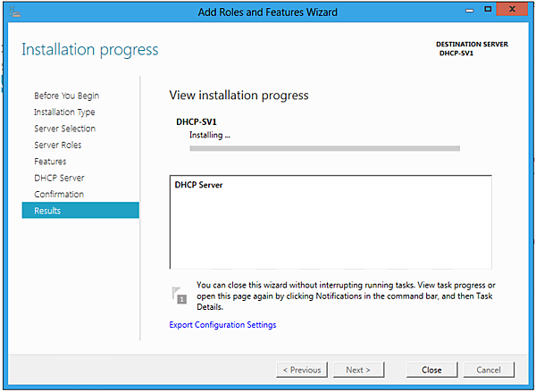
Task: Open the DHCP Server step in the sidebar
Action: 59,178
